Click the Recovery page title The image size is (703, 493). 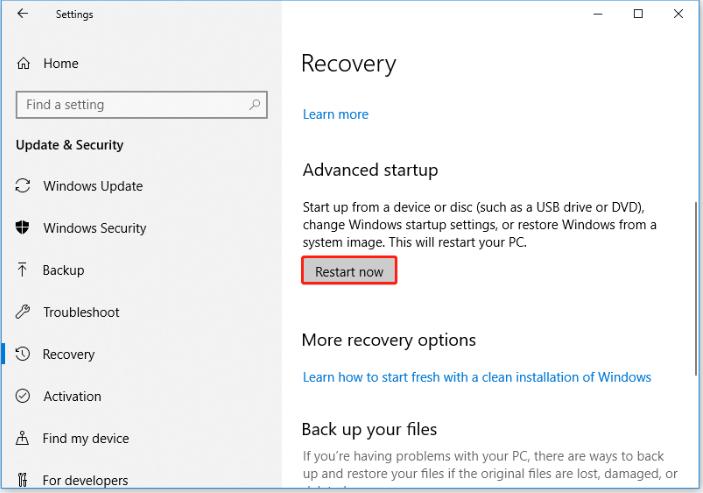(x=349, y=64)
